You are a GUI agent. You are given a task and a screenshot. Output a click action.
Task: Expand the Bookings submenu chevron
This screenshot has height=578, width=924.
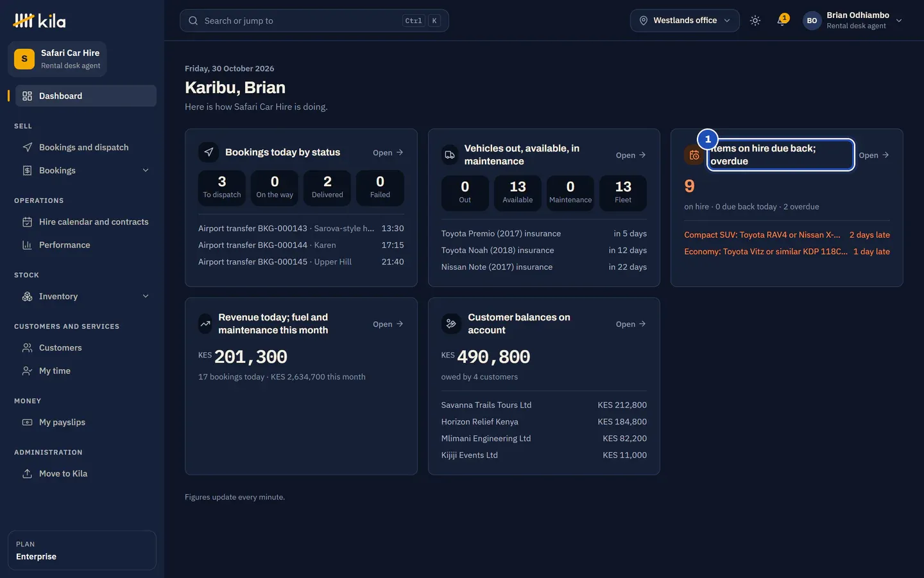click(146, 170)
